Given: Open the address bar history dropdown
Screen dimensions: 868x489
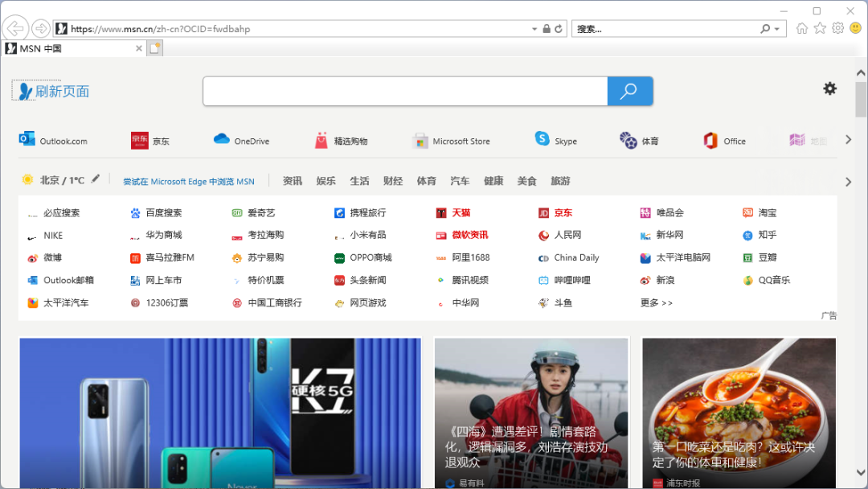Looking at the screenshot, I should pyautogui.click(x=534, y=27).
